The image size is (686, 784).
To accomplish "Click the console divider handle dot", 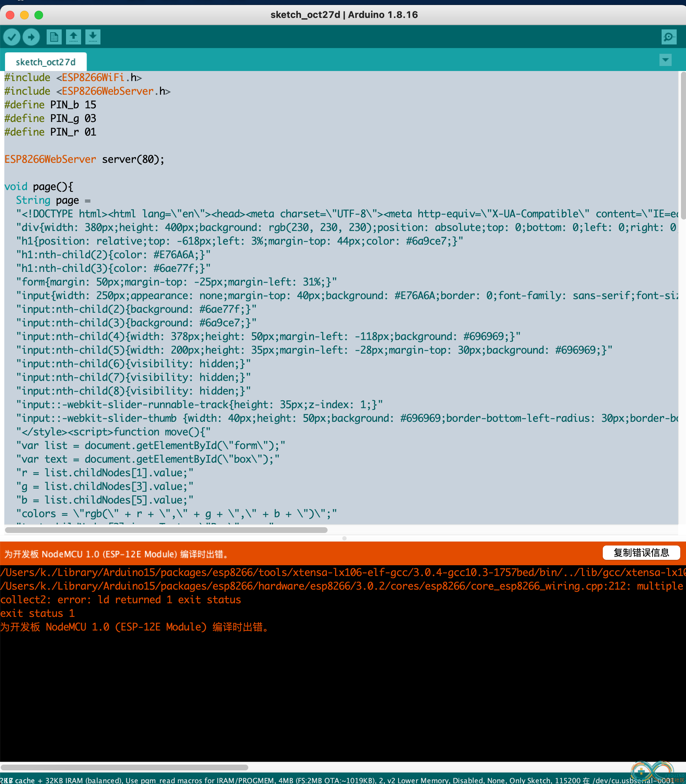I will tap(344, 538).
